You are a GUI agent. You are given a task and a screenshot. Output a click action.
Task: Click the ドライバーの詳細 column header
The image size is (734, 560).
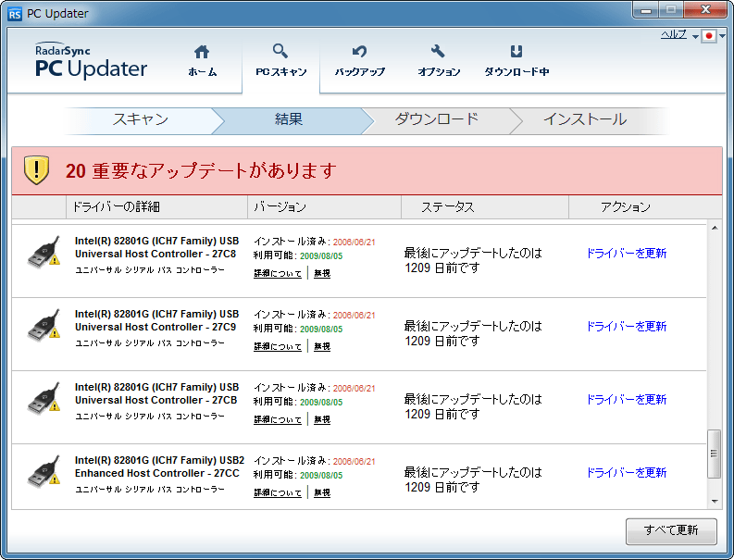[156, 207]
